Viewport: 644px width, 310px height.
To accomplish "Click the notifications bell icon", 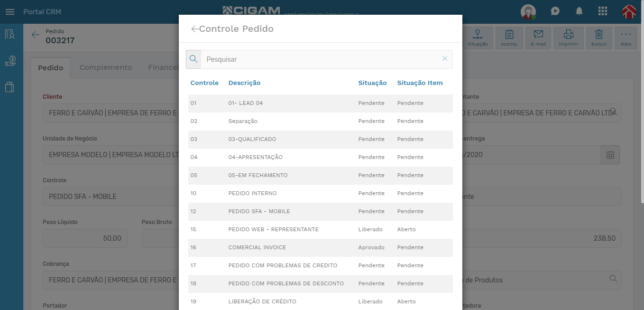I will (579, 11).
